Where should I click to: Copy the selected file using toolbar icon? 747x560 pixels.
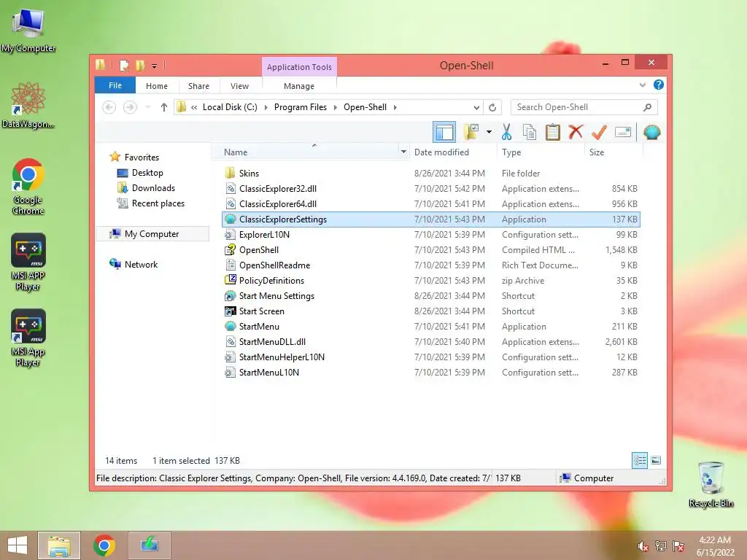click(530, 132)
